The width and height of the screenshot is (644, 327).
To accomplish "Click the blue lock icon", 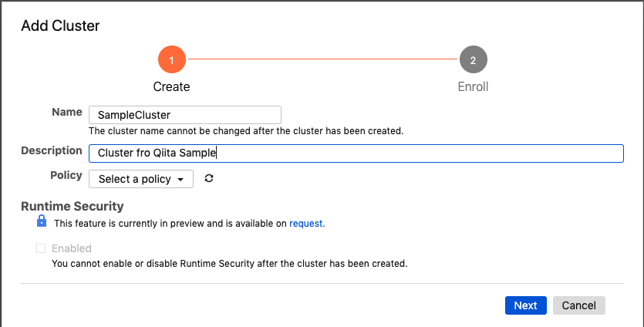I will click(42, 221).
